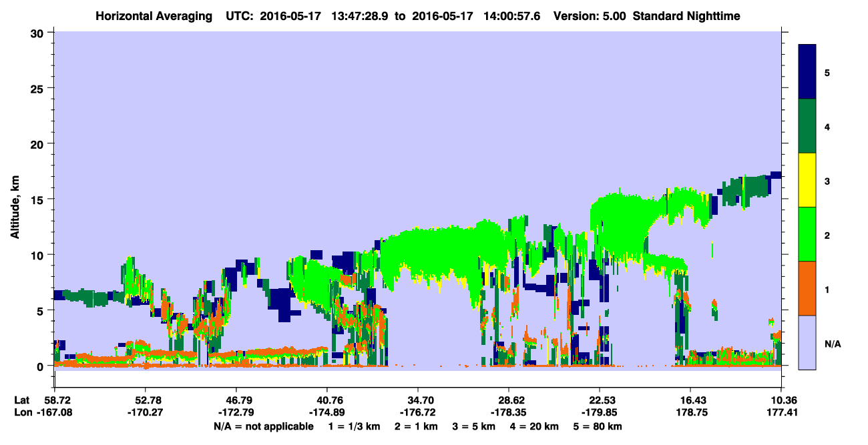The image size is (868, 445).
Task: Click the bright green level 2 legend swatch
Action: click(x=807, y=234)
